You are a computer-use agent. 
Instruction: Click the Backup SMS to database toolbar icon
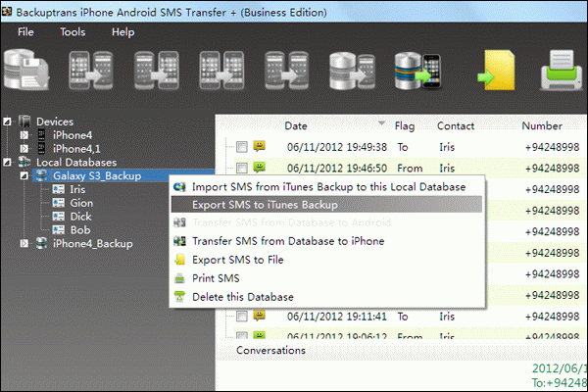coord(26,70)
